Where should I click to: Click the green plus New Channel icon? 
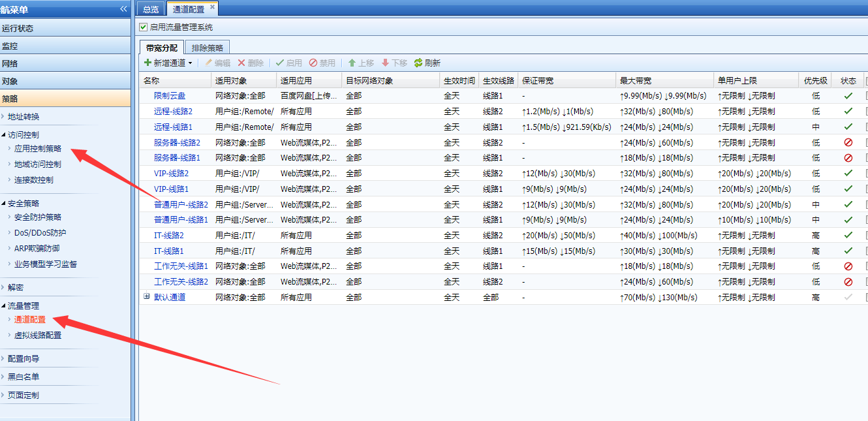(x=147, y=63)
